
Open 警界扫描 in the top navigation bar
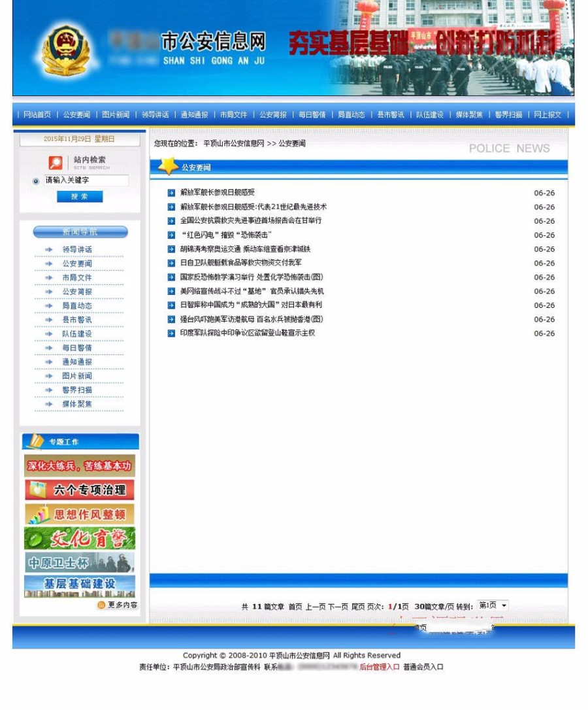[x=508, y=114]
